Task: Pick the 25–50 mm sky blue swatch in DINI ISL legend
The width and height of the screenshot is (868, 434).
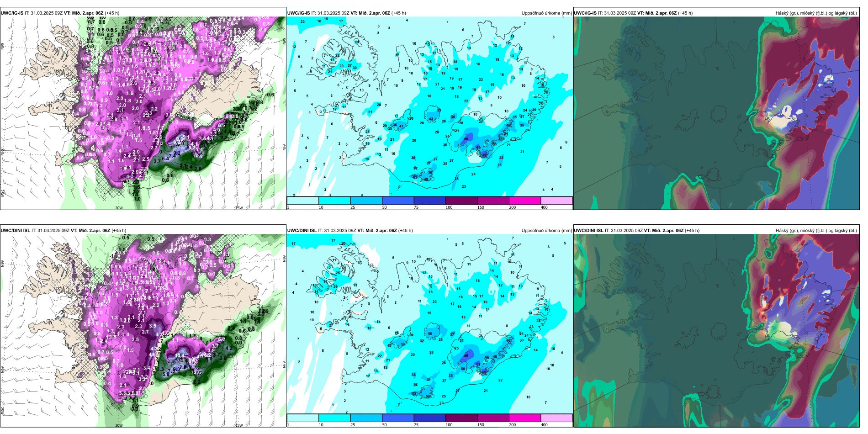Action: (366, 418)
